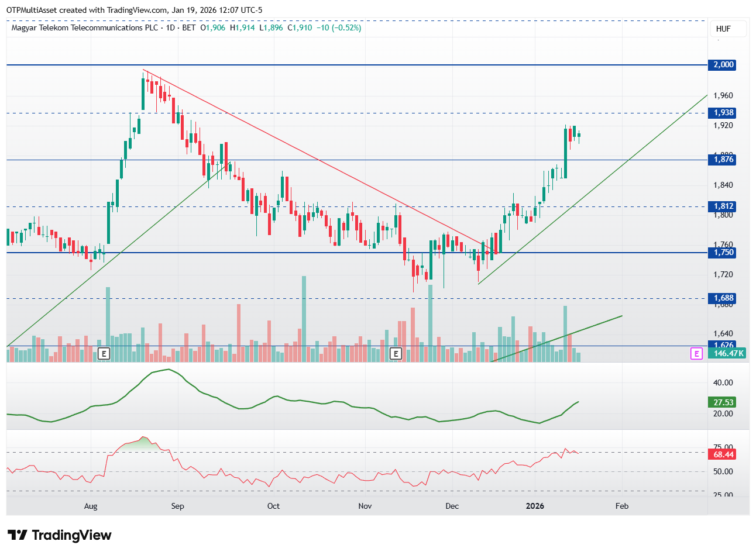Click the 2,000 price level label
This screenshot has width=756, height=555.
coord(723,65)
